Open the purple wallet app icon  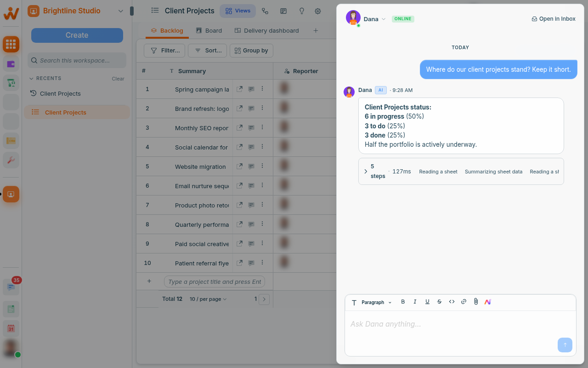pyautogui.click(x=11, y=63)
